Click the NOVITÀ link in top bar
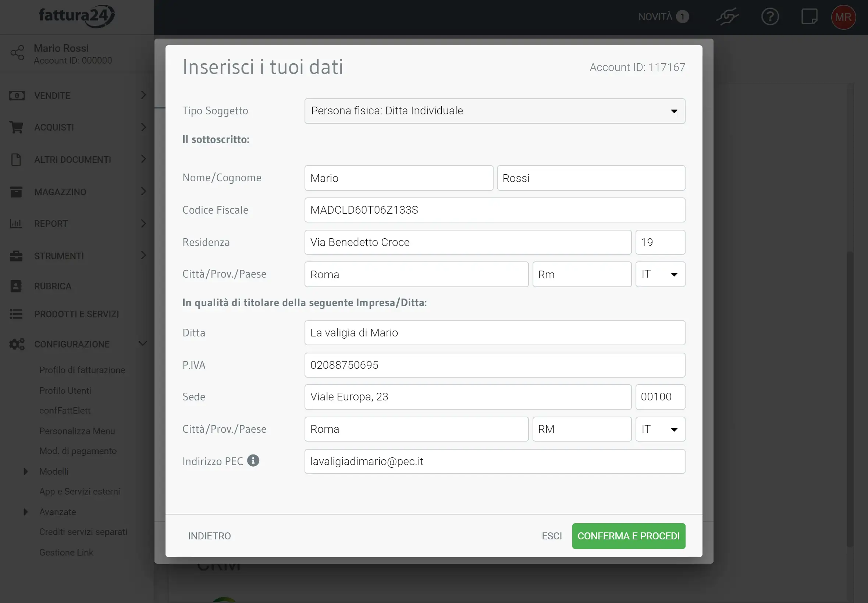Image resolution: width=868 pixels, height=603 pixels. coord(655,17)
